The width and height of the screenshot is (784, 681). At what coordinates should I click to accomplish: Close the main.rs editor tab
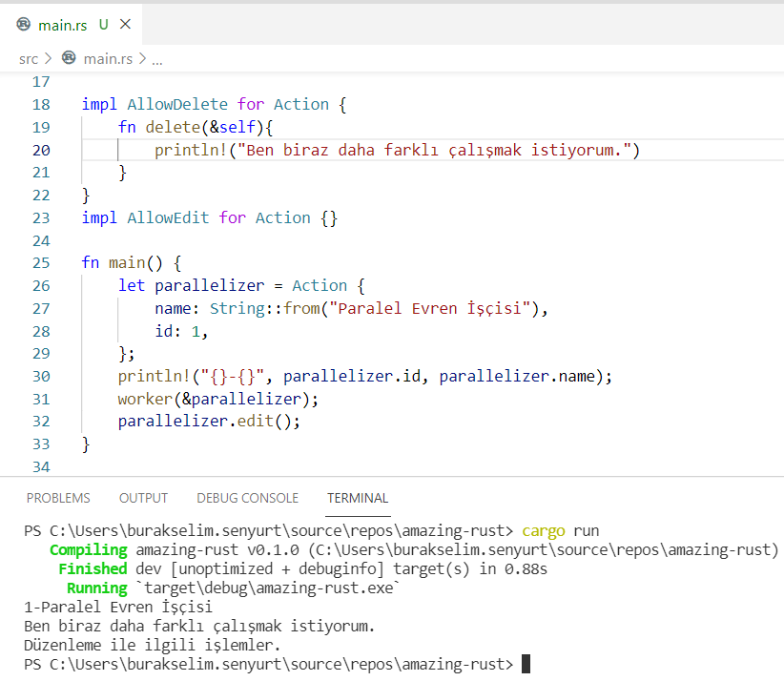click(x=126, y=25)
